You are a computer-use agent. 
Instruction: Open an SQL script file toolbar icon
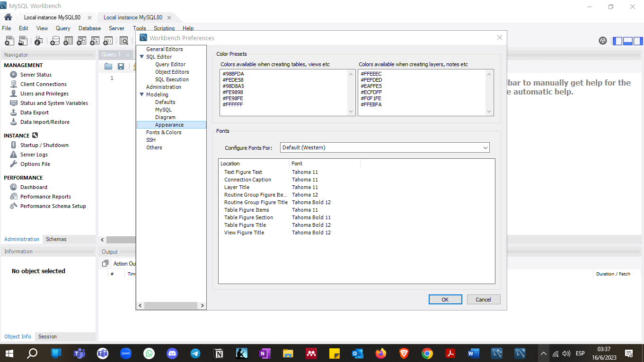(x=23, y=41)
